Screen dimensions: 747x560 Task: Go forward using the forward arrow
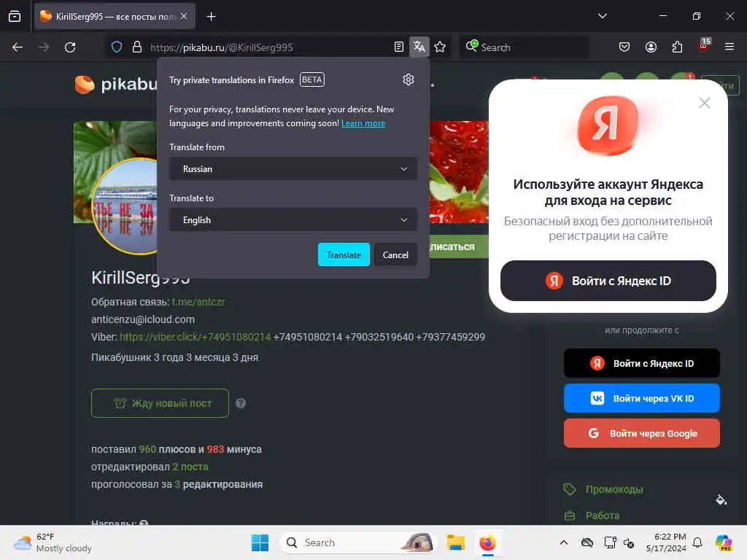(44, 47)
